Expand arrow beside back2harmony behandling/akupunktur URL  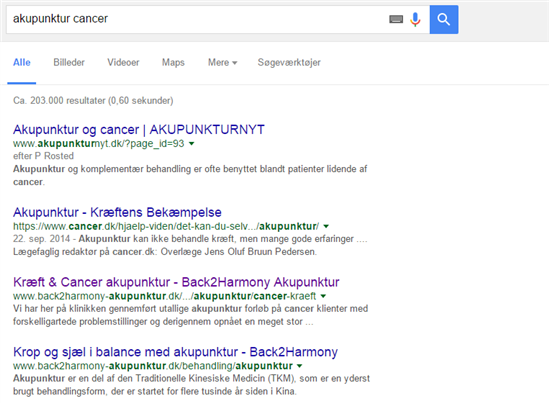[299, 366]
